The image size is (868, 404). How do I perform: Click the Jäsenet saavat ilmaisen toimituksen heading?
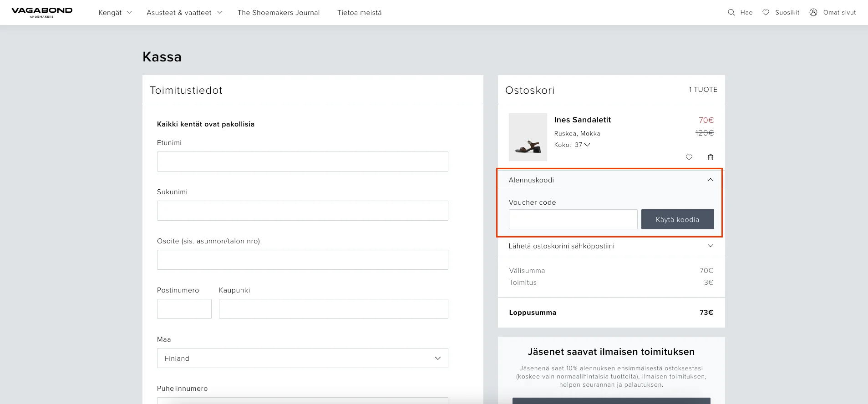click(x=611, y=352)
